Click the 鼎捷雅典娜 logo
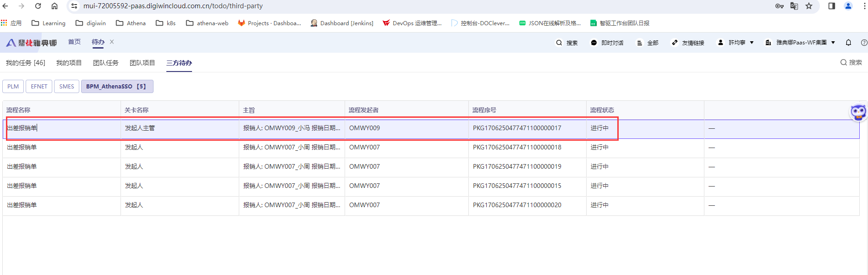The height and width of the screenshot is (275, 868). point(31,43)
